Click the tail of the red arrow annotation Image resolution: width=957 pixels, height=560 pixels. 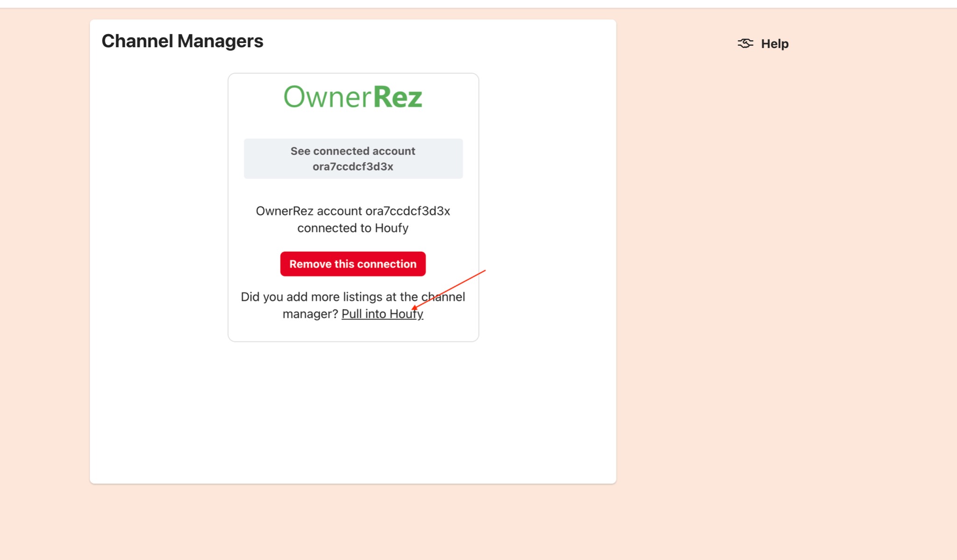coord(484,271)
